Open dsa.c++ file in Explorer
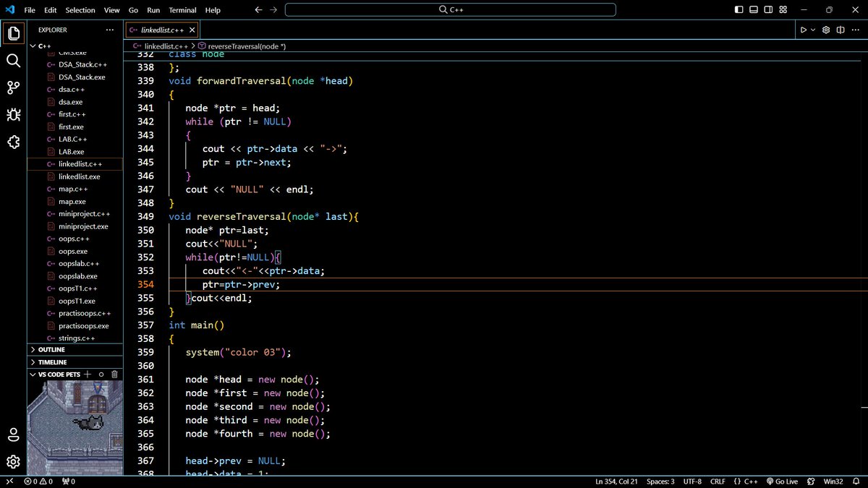 pyautogui.click(x=75, y=90)
